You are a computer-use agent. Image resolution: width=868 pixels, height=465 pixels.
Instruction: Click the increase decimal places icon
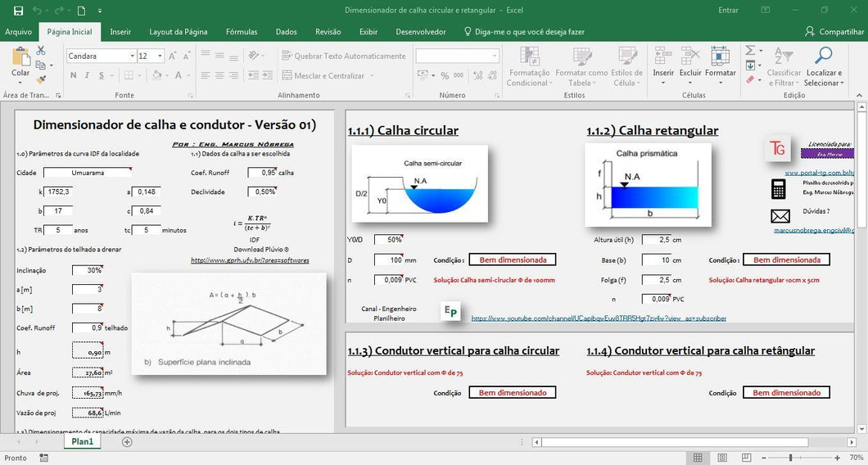[x=477, y=76]
